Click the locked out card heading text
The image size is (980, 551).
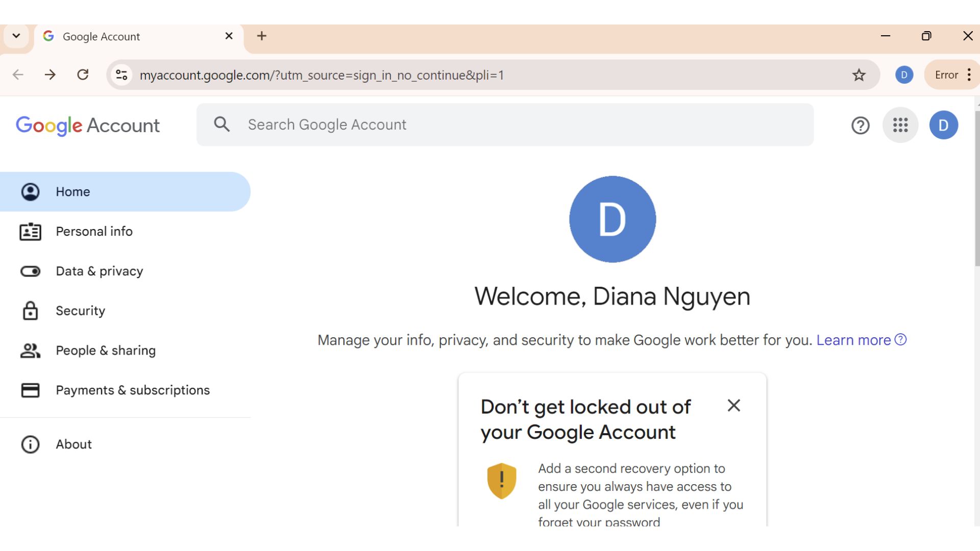[x=585, y=419]
